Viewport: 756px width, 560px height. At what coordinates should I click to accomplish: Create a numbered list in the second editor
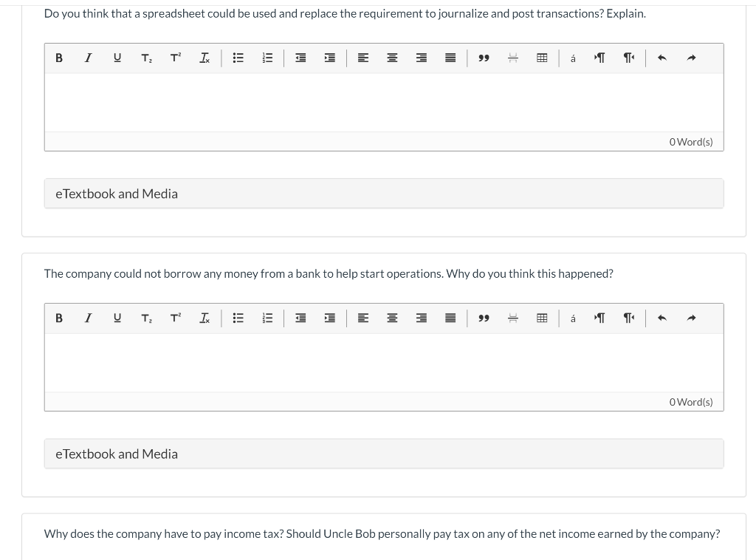pos(267,318)
